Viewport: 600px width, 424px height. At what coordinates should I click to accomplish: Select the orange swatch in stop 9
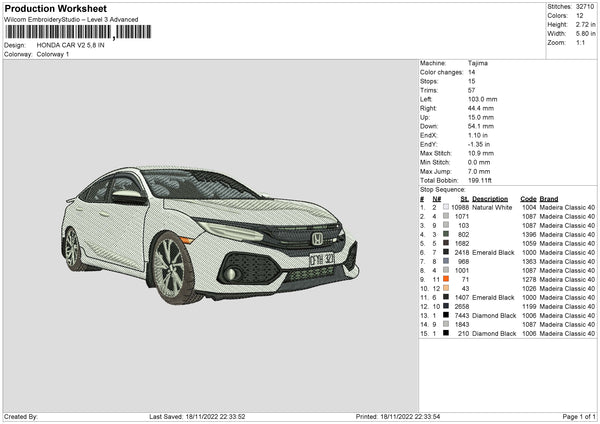click(444, 279)
